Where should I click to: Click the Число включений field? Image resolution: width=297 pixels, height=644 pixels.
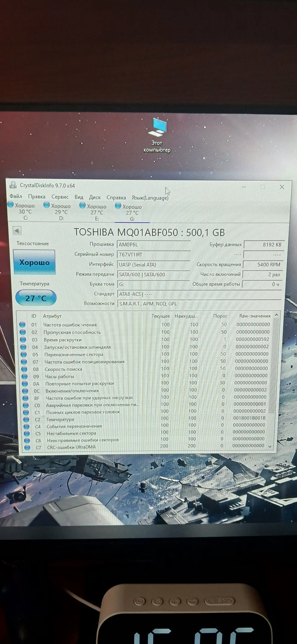263,274
